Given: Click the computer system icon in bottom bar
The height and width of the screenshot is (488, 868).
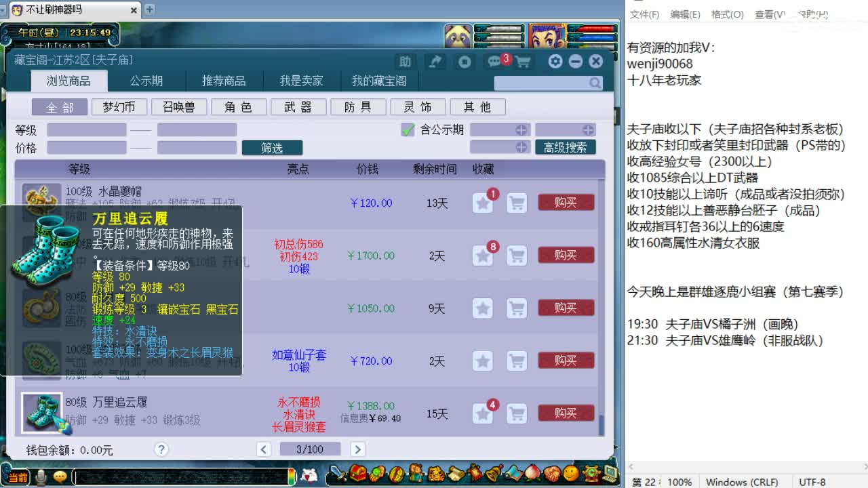Looking at the screenshot, I should pos(610,472).
